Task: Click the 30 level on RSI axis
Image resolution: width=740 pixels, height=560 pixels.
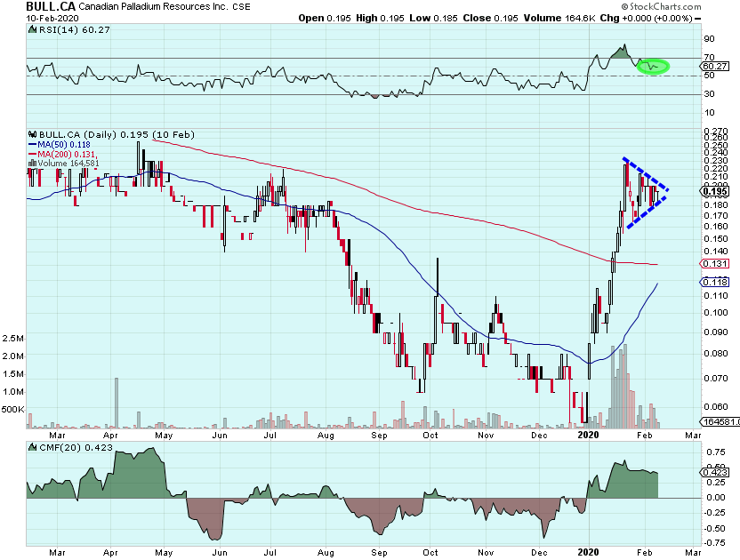Action: [x=710, y=94]
